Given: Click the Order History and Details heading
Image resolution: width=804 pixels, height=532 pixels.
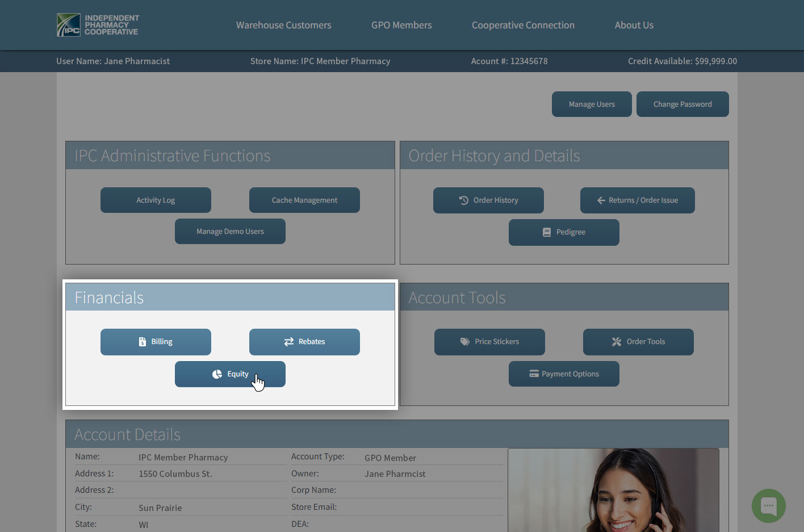Looking at the screenshot, I should [495, 156].
